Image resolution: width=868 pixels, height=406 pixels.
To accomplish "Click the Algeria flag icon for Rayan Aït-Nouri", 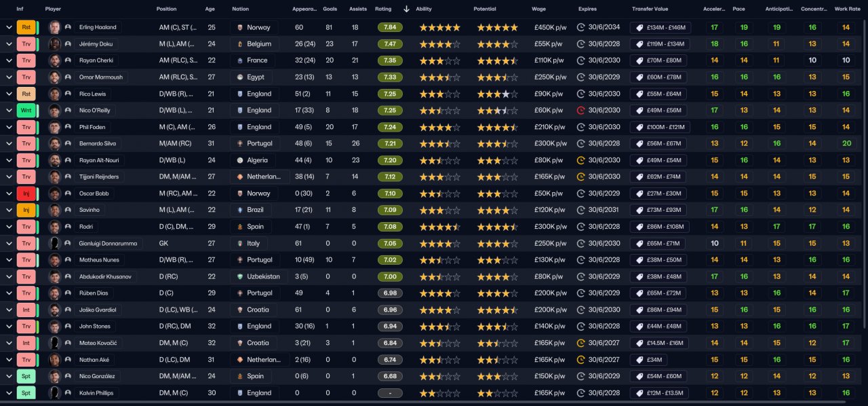I will [239, 160].
